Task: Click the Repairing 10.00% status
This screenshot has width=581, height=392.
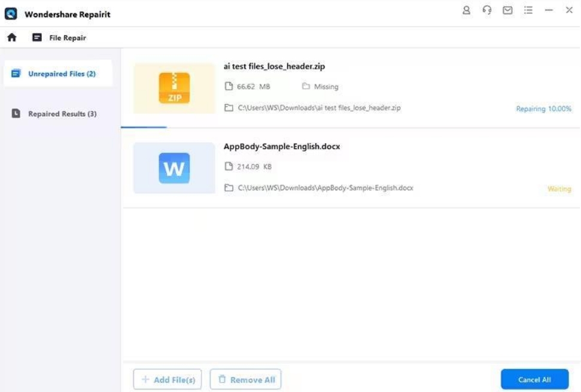Action: pyautogui.click(x=543, y=108)
